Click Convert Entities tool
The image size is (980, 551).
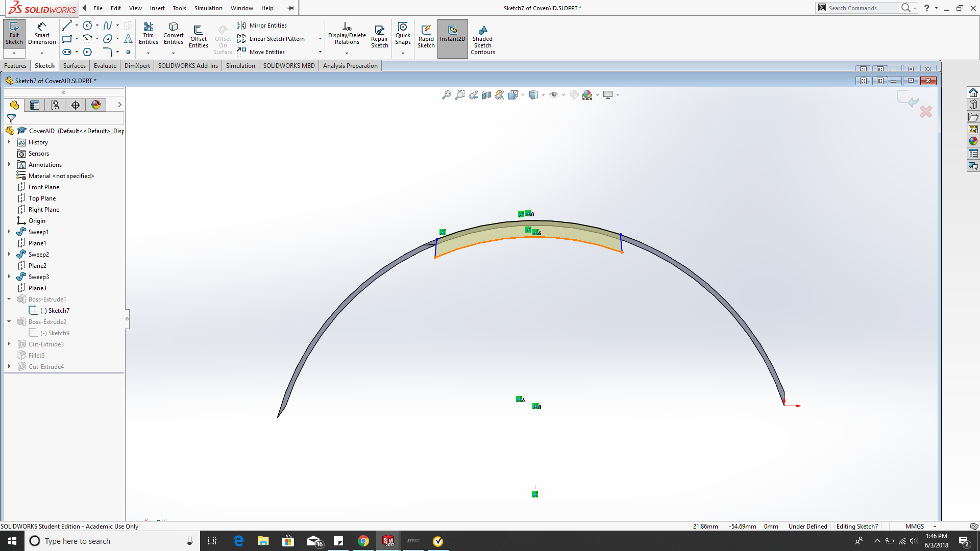coord(174,34)
